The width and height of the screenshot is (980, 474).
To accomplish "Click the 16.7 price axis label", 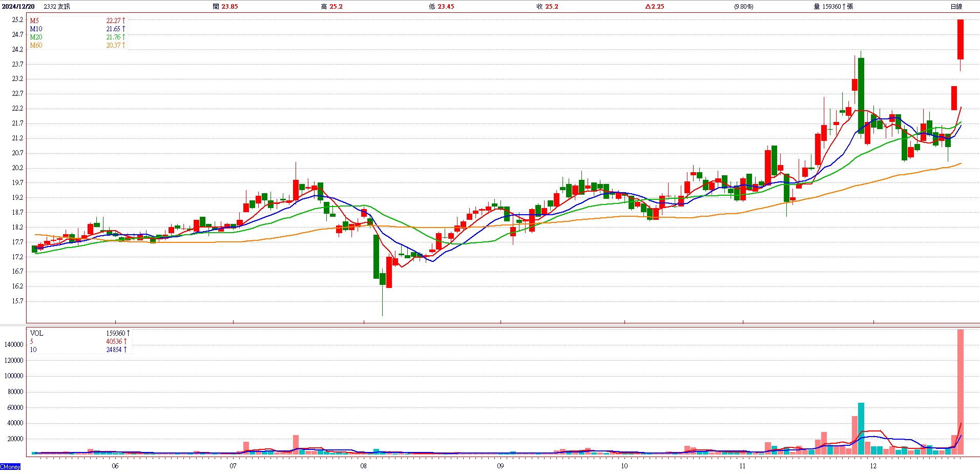I will [x=17, y=272].
